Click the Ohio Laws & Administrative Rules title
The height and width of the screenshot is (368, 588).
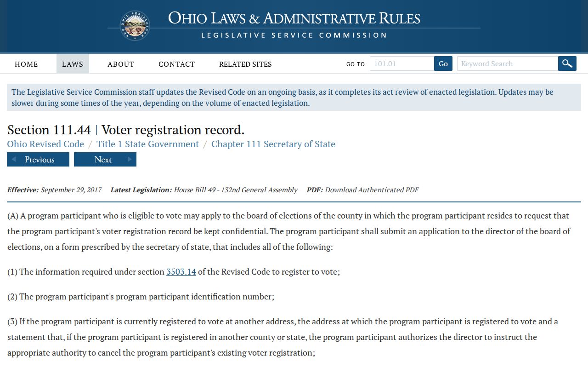point(294,18)
